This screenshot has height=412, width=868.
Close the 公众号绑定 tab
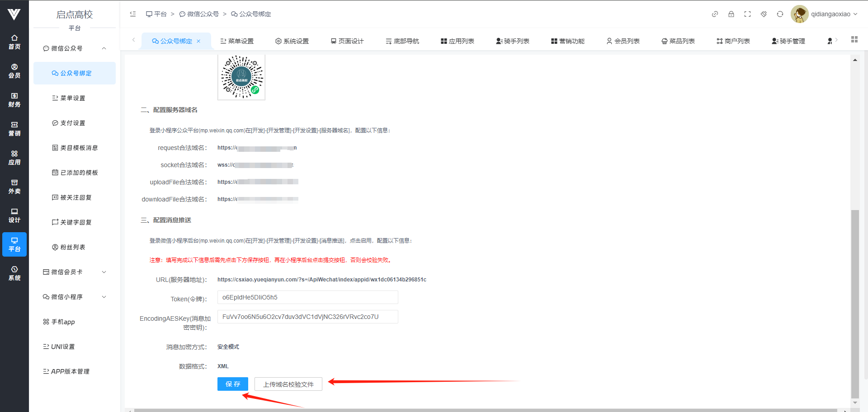pos(198,41)
